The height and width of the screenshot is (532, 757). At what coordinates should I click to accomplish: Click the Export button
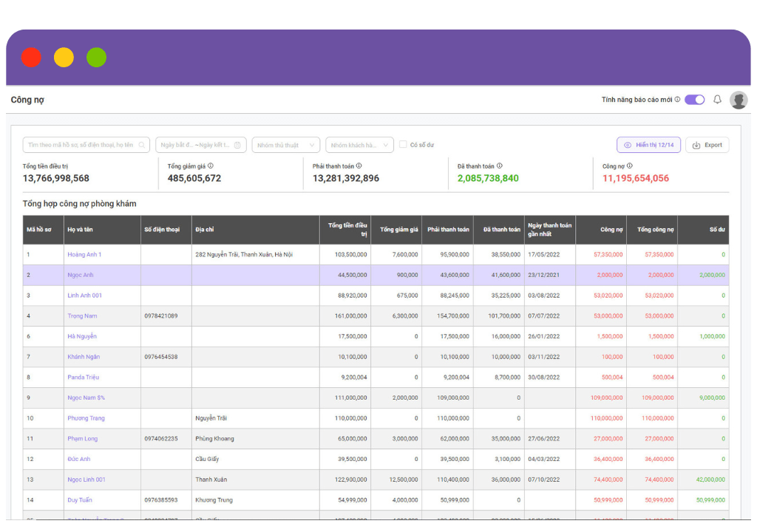[x=707, y=145]
